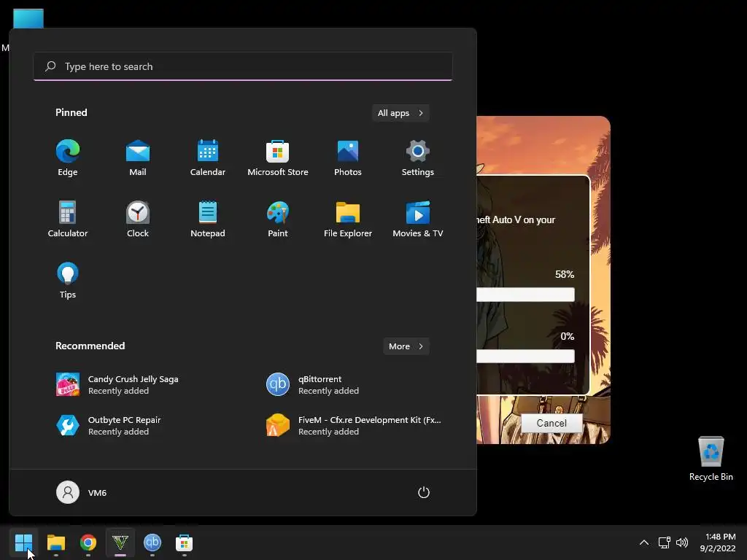
Task: Open the Calendar app
Action: tap(208, 158)
